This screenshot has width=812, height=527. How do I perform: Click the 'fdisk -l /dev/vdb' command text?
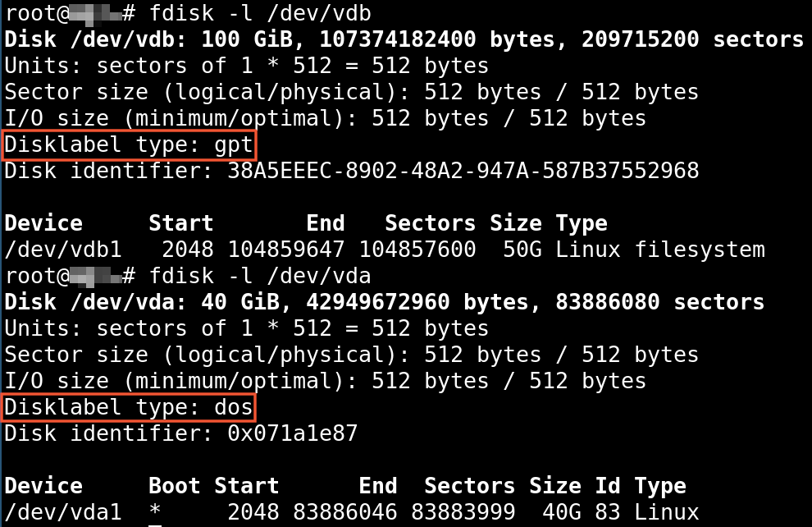point(260,13)
